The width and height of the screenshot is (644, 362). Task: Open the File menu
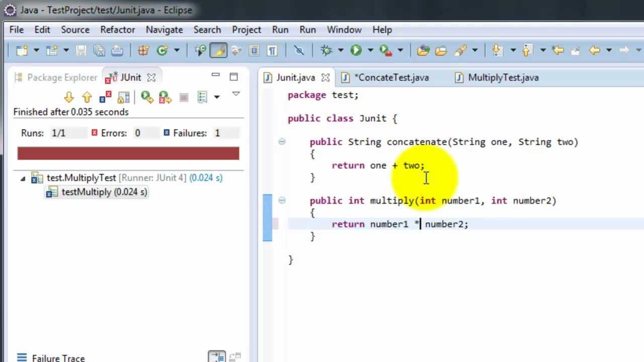pos(17,30)
